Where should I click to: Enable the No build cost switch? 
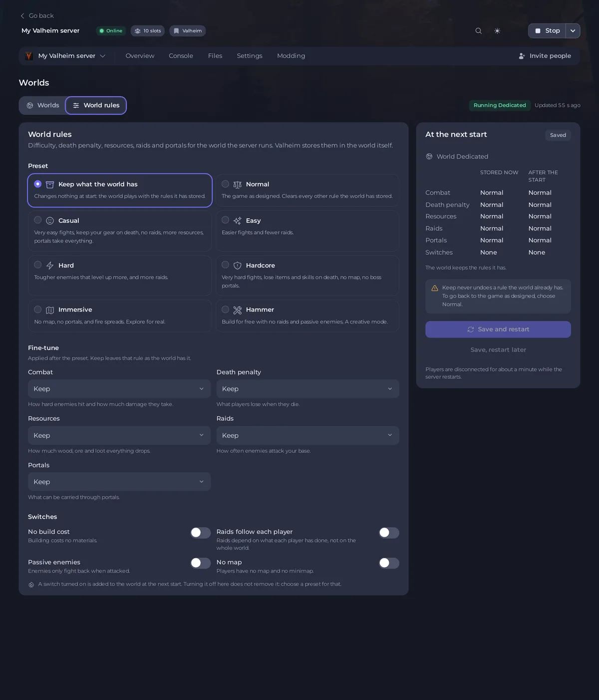click(x=201, y=533)
